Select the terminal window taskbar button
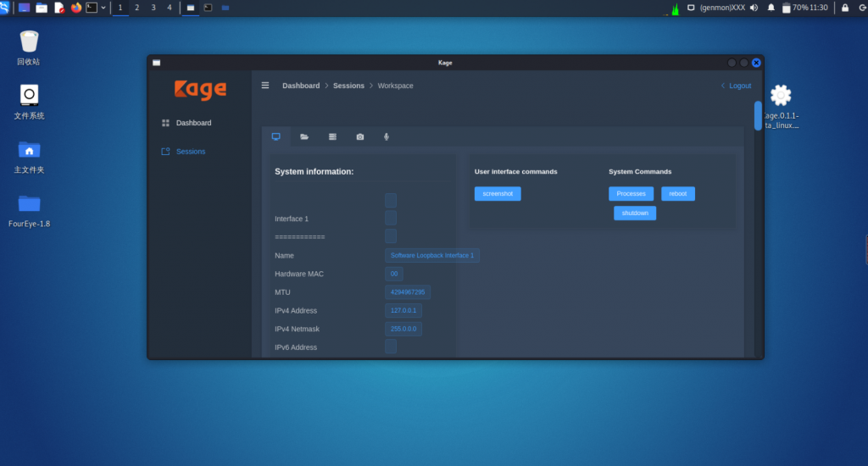Viewport: 868px width, 466px height. 209,8
